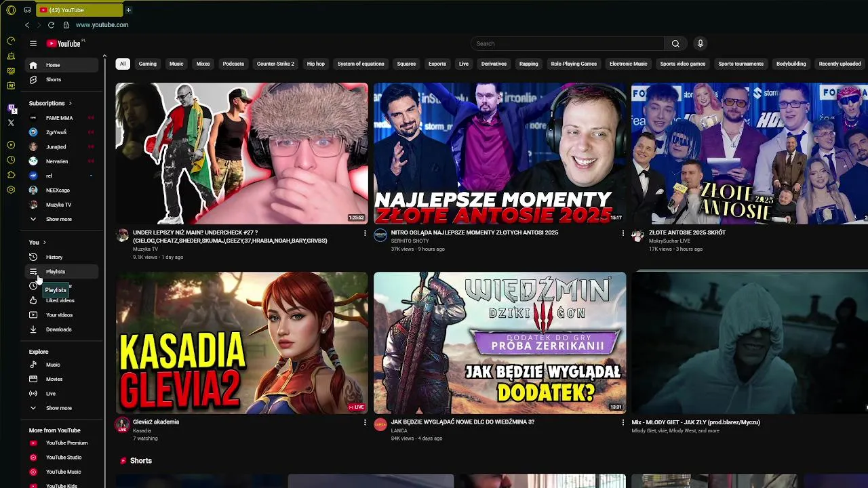Open the browser History clock sidebar icon
This screenshot has height=488, width=868.
click(x=11, y=160)
